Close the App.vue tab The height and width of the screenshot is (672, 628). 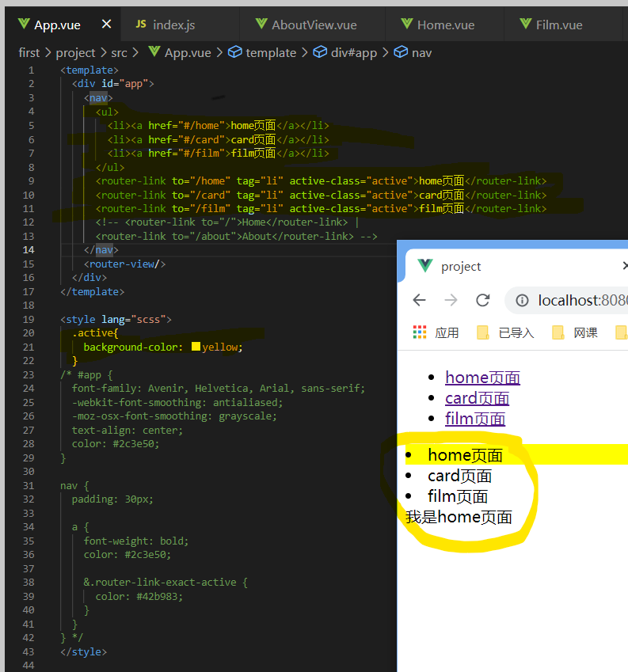pyautogui.click(x=106, y=24)
